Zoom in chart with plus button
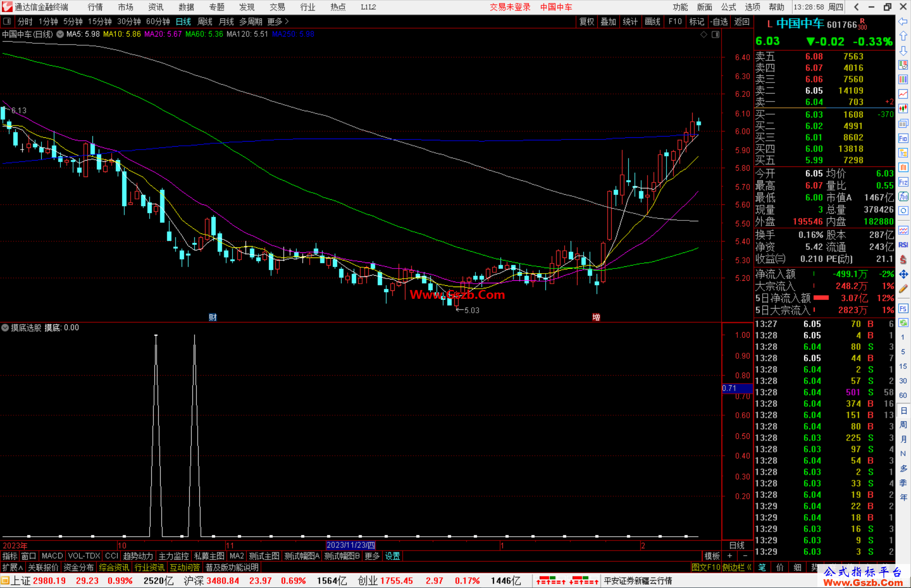This screenshot has width=911, height=588. pos(730,556)
